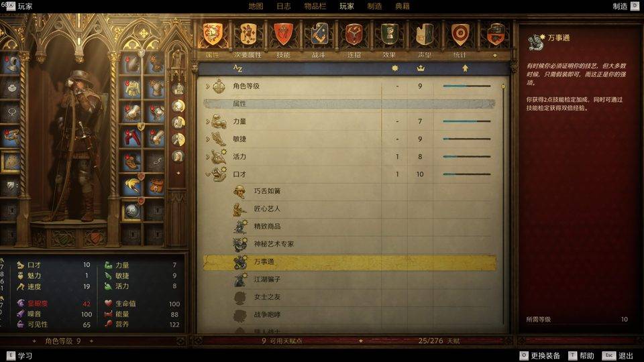Select the 声望 reputation shield icon
The width and height of the screenshot is (644, 362).
pos(425,34)
